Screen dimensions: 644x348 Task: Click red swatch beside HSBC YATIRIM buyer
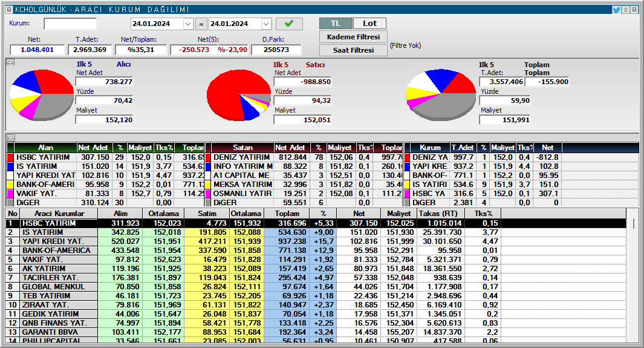(10, 157)
